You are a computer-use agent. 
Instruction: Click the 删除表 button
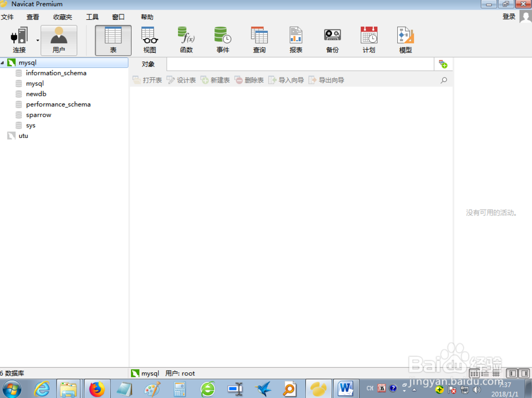pyautogui.click(x=249, y=80)
